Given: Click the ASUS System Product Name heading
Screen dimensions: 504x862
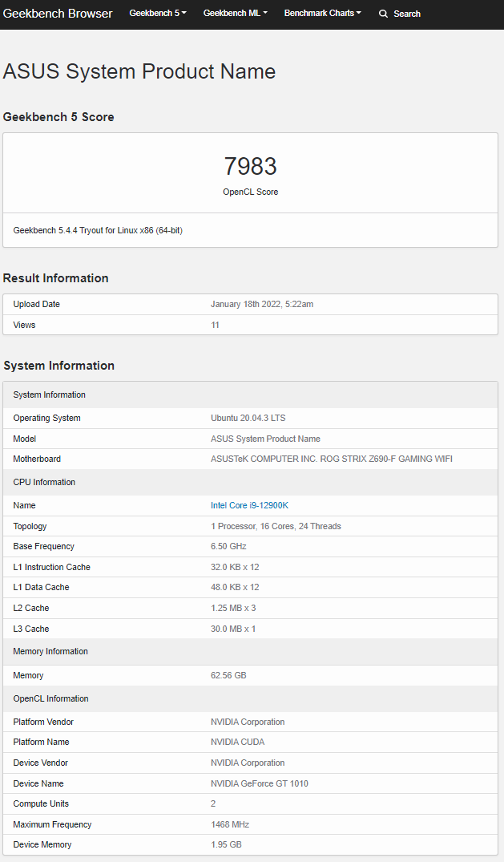Looking at the screenshot, I should (x=139, y=71).
